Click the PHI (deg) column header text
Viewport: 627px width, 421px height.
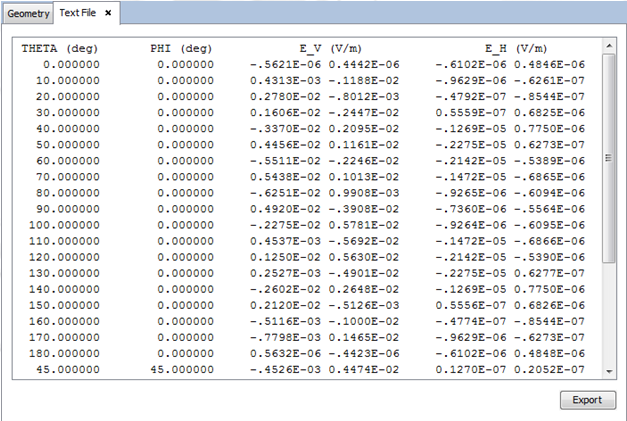(x=181, y=48)
